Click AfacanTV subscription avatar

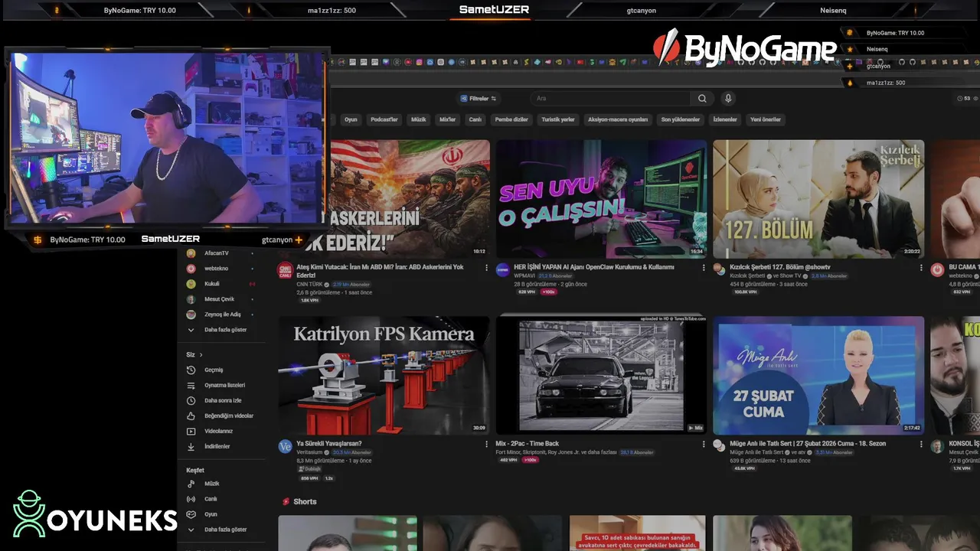coord(191,253)
